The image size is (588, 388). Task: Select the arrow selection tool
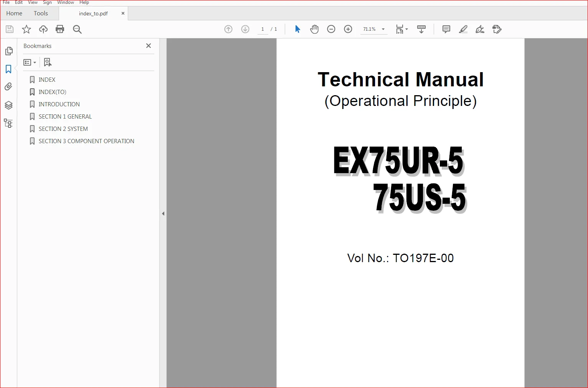tap(297, 29)
